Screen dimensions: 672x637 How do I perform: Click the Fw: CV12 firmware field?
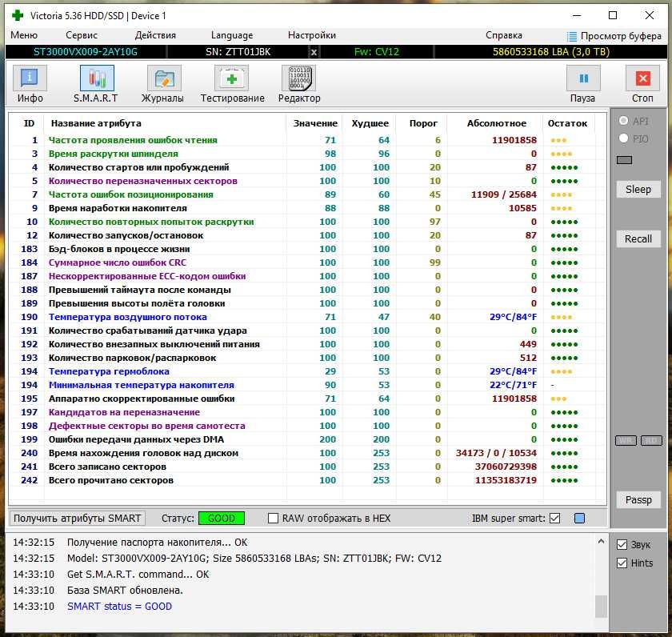376,52
